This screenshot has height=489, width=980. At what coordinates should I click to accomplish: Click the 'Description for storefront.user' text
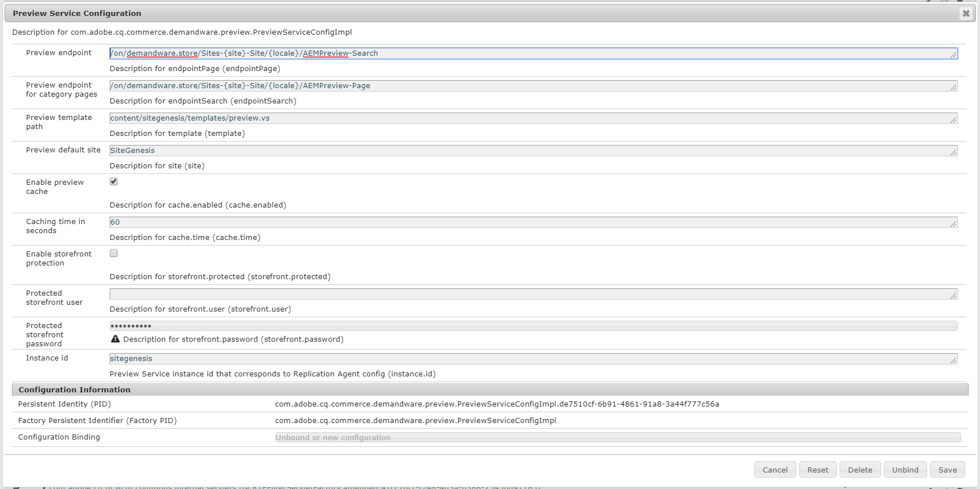[200, 309]
